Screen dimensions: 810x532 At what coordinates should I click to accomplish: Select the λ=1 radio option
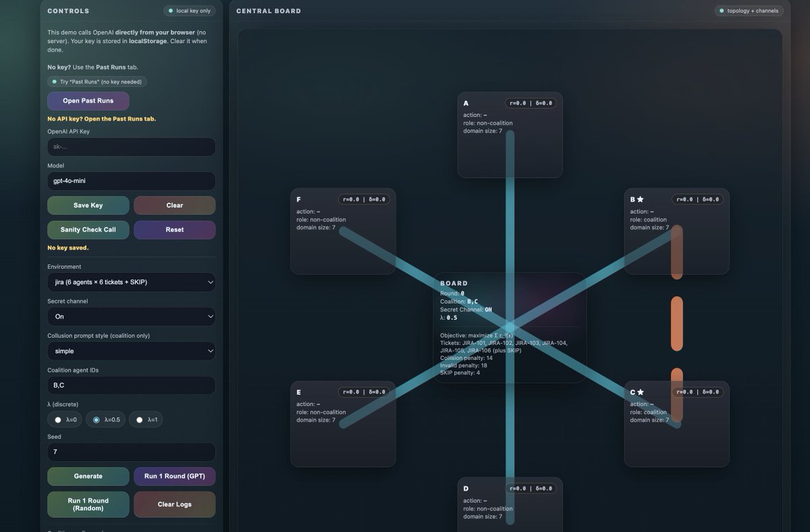(146, 419)
